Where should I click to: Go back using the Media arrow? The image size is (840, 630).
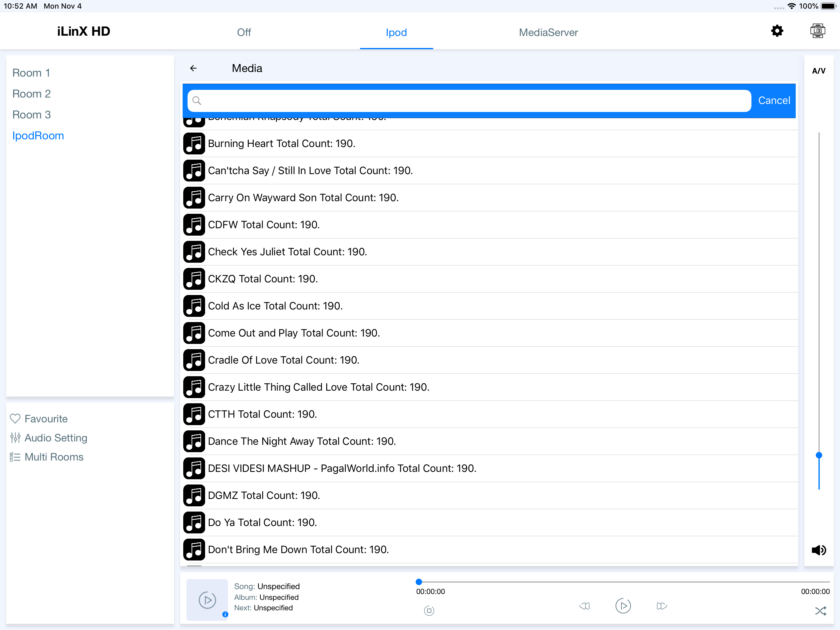click(193, 68)
